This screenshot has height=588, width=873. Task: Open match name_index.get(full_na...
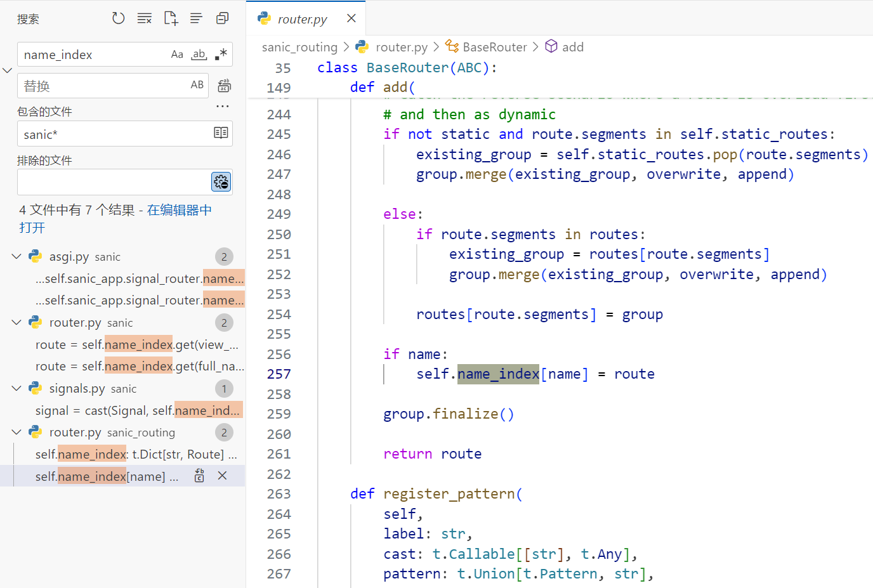[140, 366]
